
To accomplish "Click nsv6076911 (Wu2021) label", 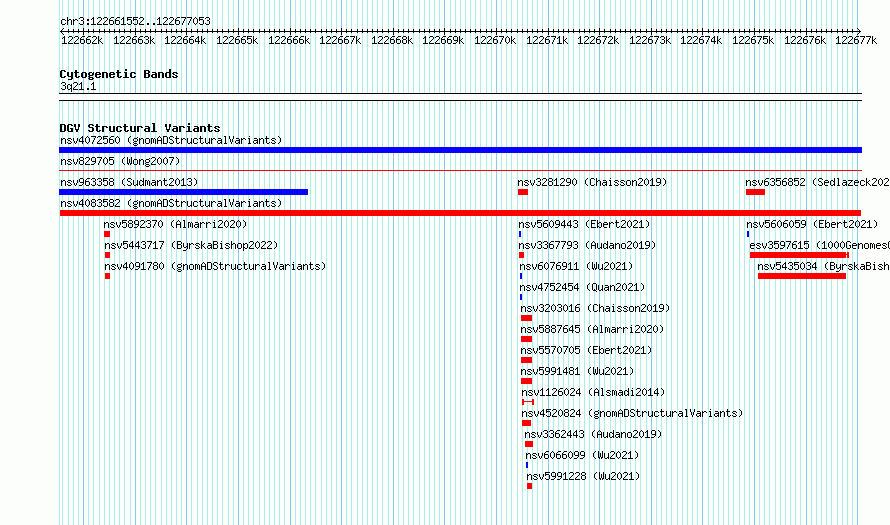I will pyautogui.click(x=576, y=266).
